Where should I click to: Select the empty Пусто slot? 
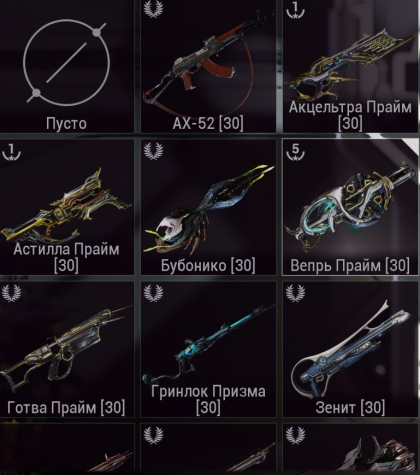click(67, 66)
